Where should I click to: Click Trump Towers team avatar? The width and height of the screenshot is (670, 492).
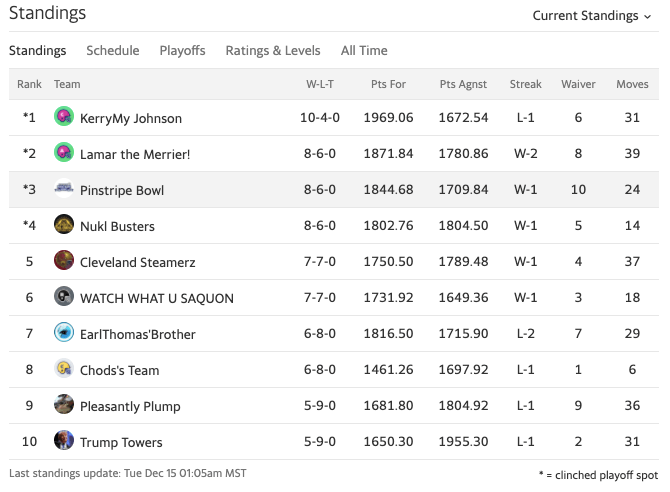(64, 441)
